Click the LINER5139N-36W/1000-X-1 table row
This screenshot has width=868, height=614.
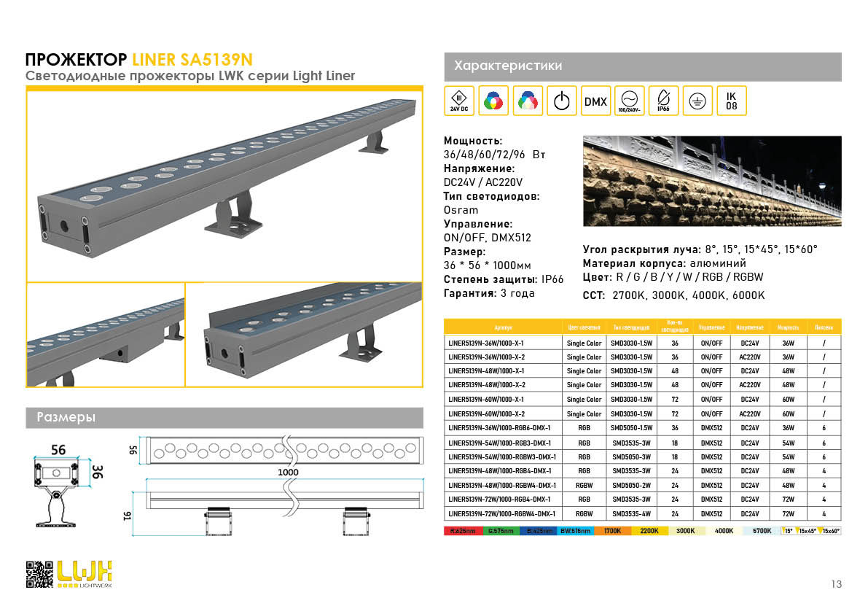point(641,342)
